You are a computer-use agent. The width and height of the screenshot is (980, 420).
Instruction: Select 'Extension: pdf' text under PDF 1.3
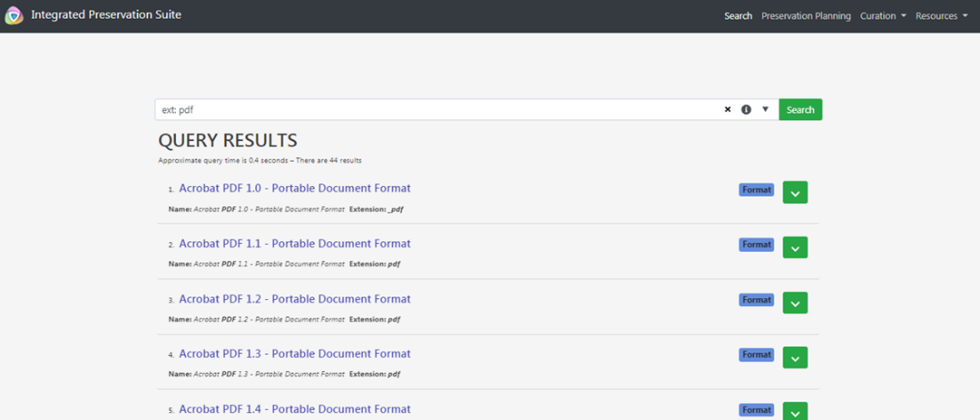(x=374, y=375)
